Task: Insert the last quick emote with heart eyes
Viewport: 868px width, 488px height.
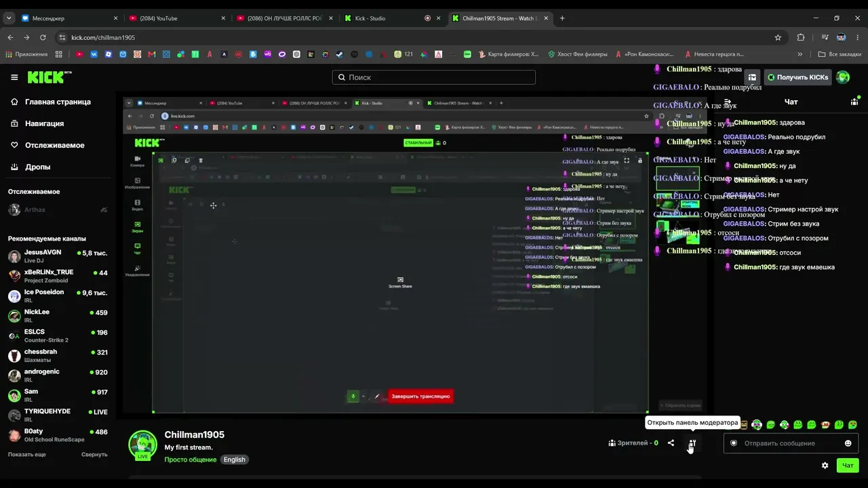Action: pyautogui.click(x=852, y=425)
